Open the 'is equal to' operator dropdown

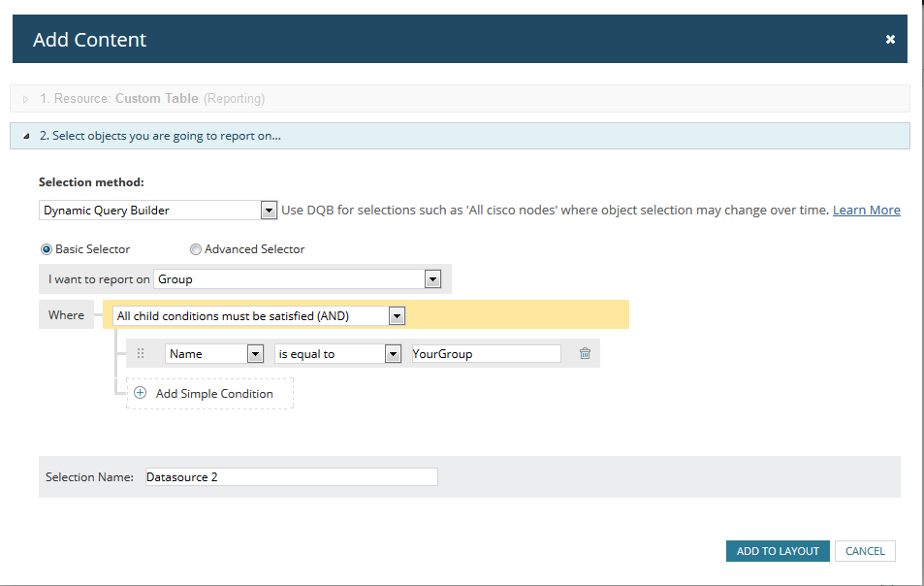click(393, 354)
